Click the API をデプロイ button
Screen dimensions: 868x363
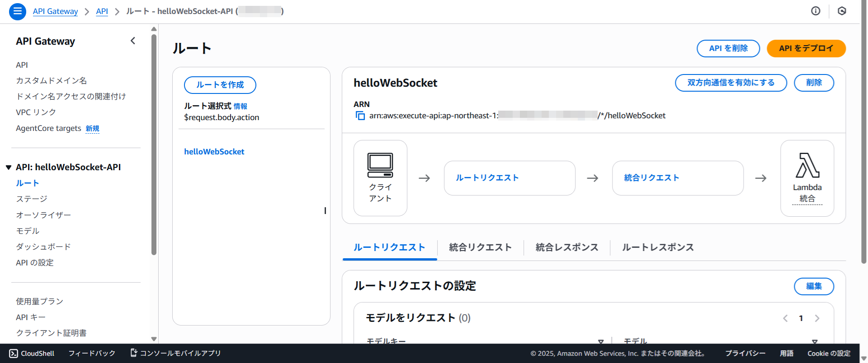point(806,48)
